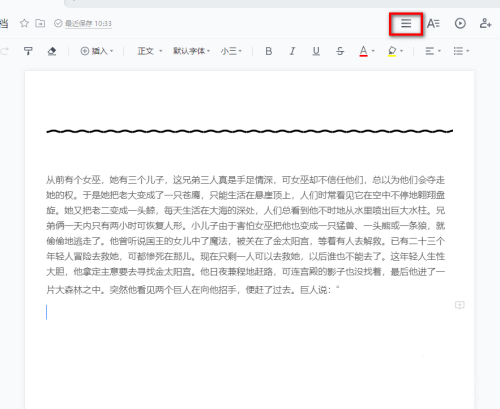The image size is (500, 409).
Task: Expand font color options arrow
Action: click(x=373, y=51)
